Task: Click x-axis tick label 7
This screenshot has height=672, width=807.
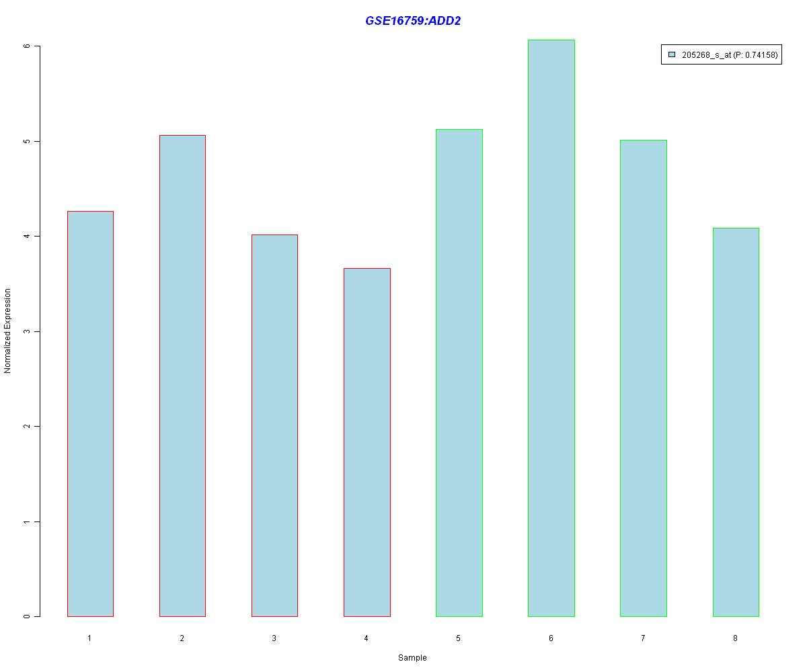Action: click(x=643, y=638)
